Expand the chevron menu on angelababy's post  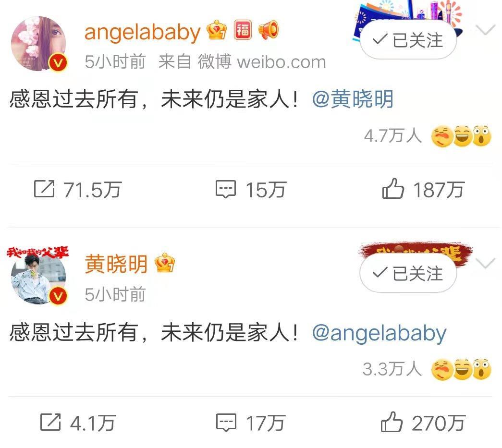point(486,30)
